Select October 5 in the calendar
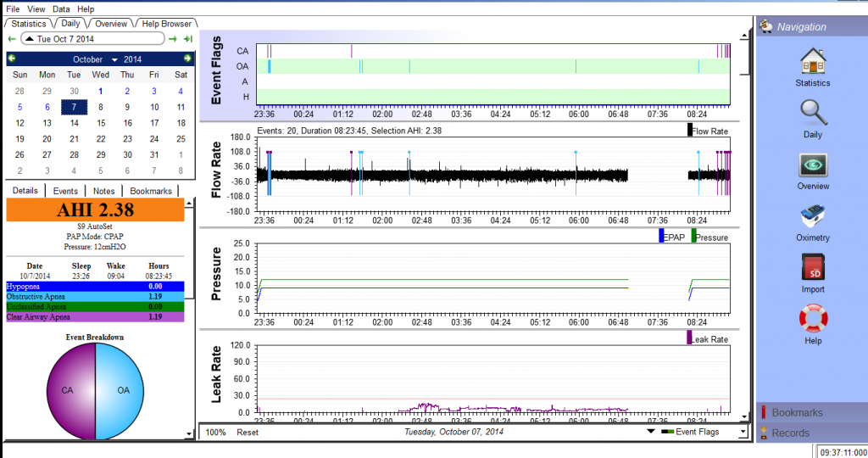This screenshot has height=458, width=868. coord(20,107)
